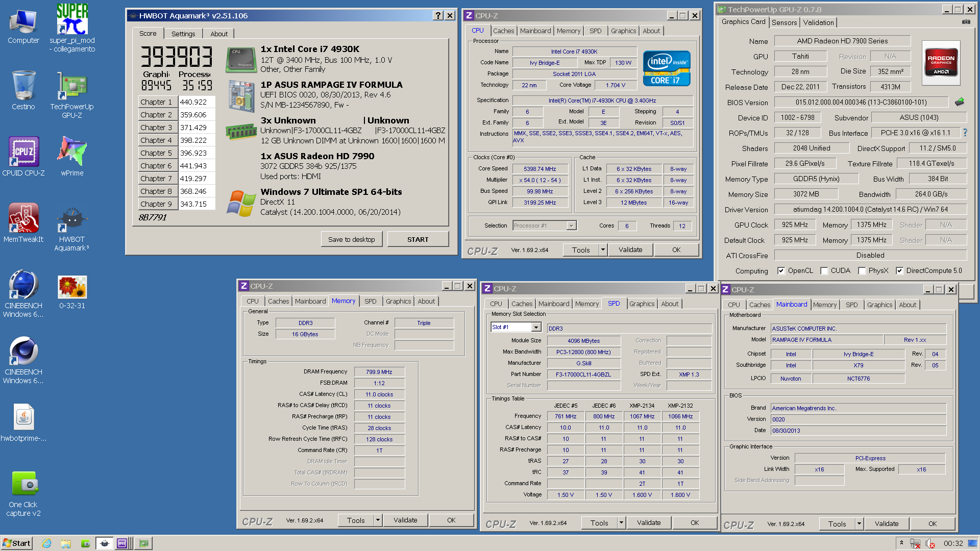This screenshot has width=980, height=551.
Task: Switch to Settings tab in Aquamark
Action: [183, 34]
